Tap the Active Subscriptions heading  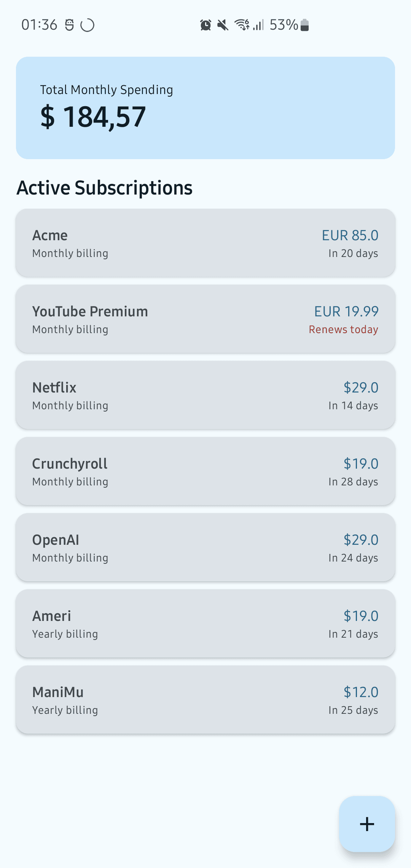tap(105, 188)
